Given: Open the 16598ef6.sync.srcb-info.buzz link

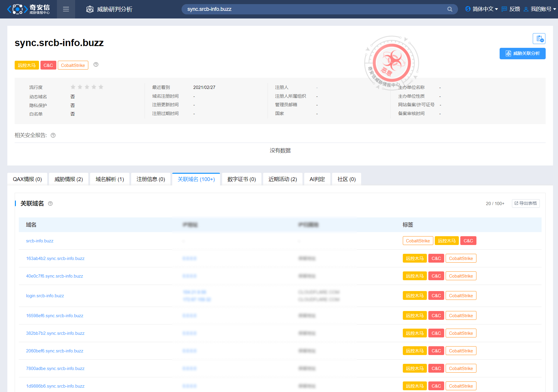Looking at the screenshot, I should click(x=55, y=316).
